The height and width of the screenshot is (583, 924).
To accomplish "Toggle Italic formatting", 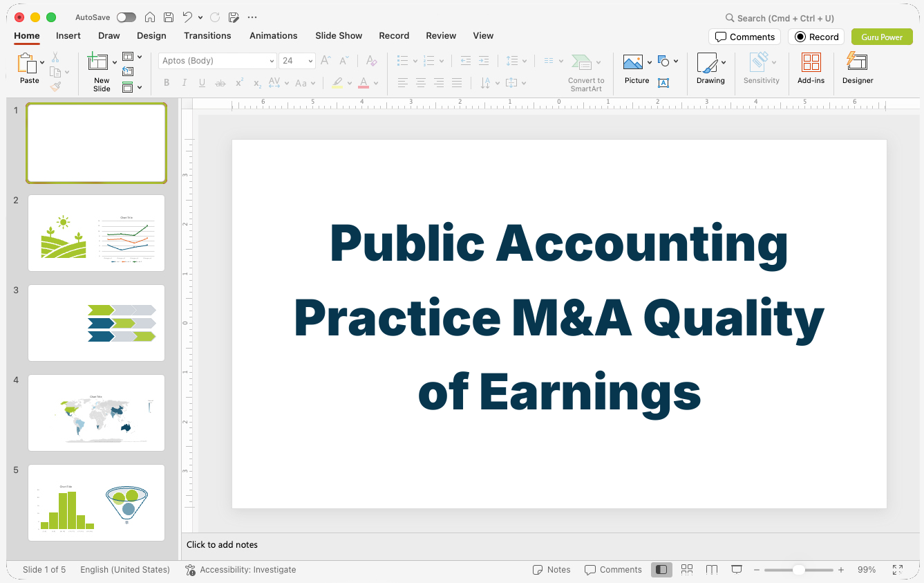I will (x=185, y=83).
